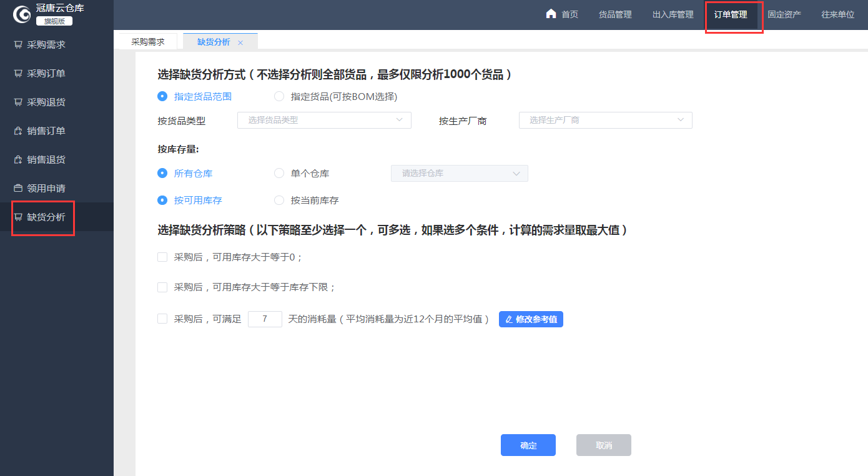868x476 pixels.
Task: Select 按当前库存 radio option
Action: [279, 200]
